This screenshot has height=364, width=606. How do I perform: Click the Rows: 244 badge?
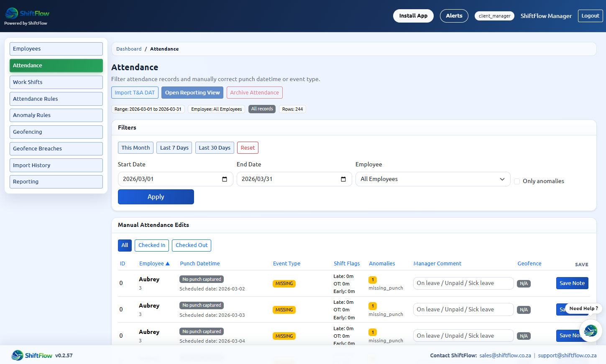point(292,109)
